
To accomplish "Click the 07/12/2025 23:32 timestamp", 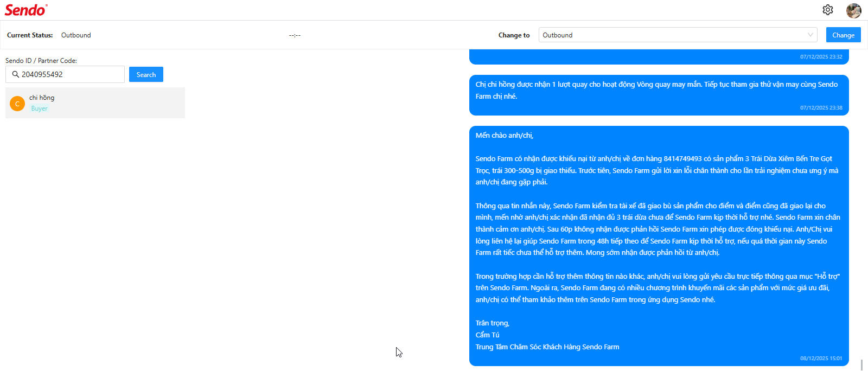I will click(x=821, y=56).
